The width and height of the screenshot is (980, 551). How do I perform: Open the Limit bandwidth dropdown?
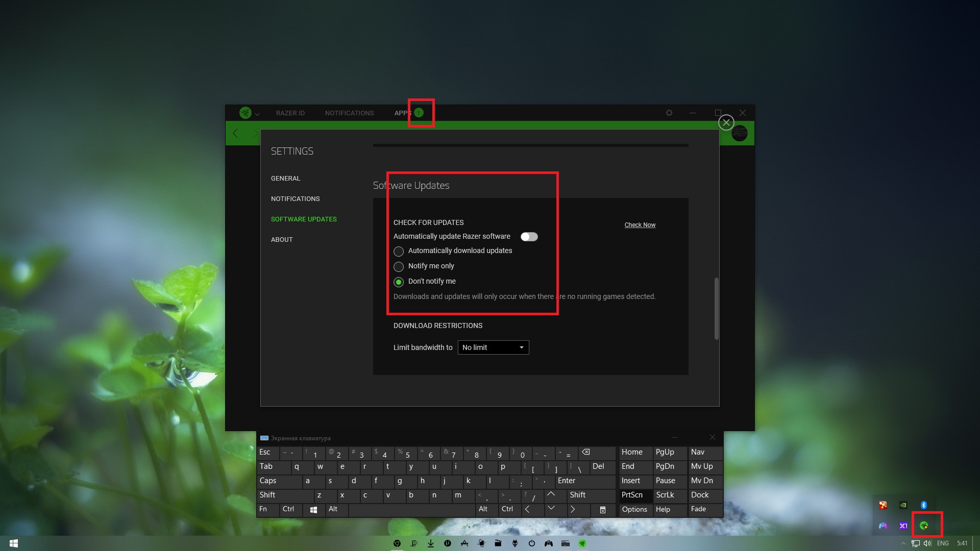pyautogui.click(x=493, y=347)
